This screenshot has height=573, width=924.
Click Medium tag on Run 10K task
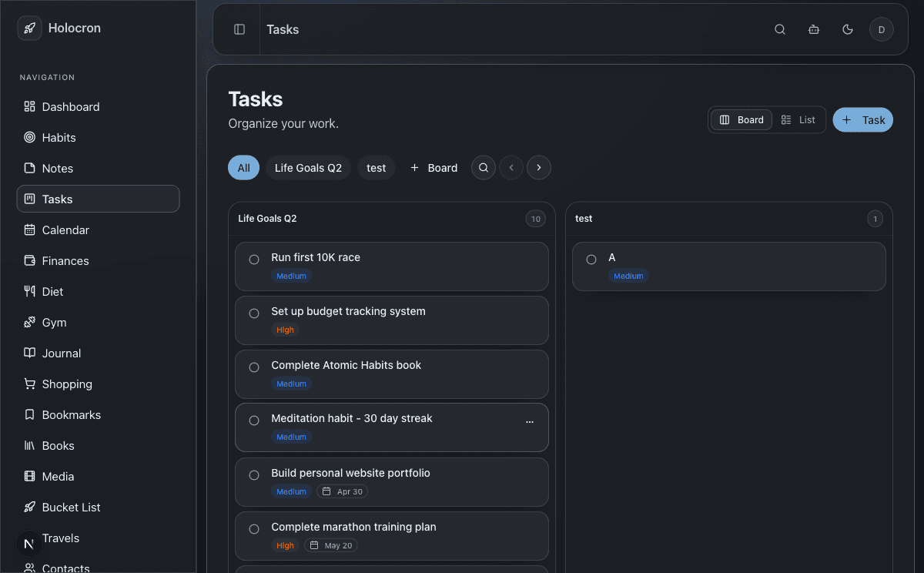[291, 276]
